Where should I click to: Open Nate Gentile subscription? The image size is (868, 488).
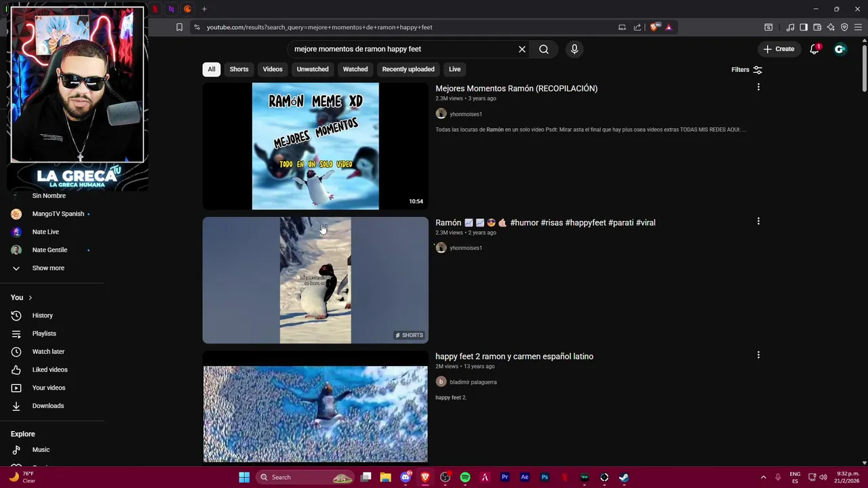point(50,250)
